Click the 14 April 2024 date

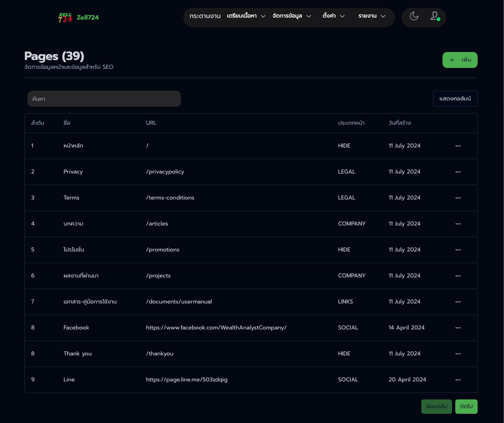tap(407, 328)
